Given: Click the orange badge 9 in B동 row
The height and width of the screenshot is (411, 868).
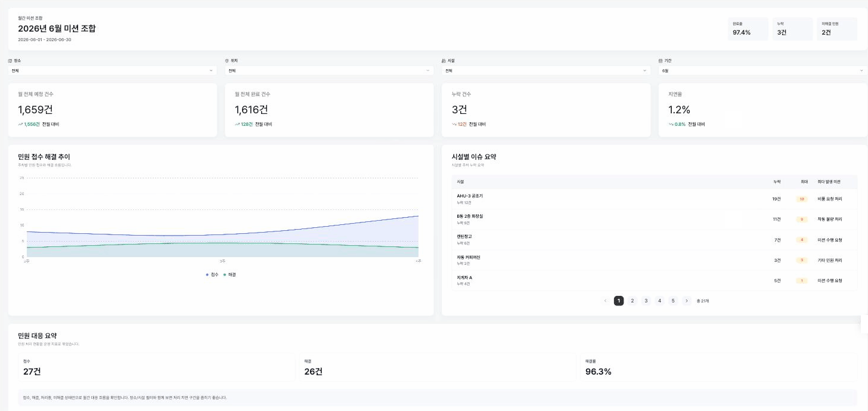Looking at the screenshot, I should [x=802, y=220].
